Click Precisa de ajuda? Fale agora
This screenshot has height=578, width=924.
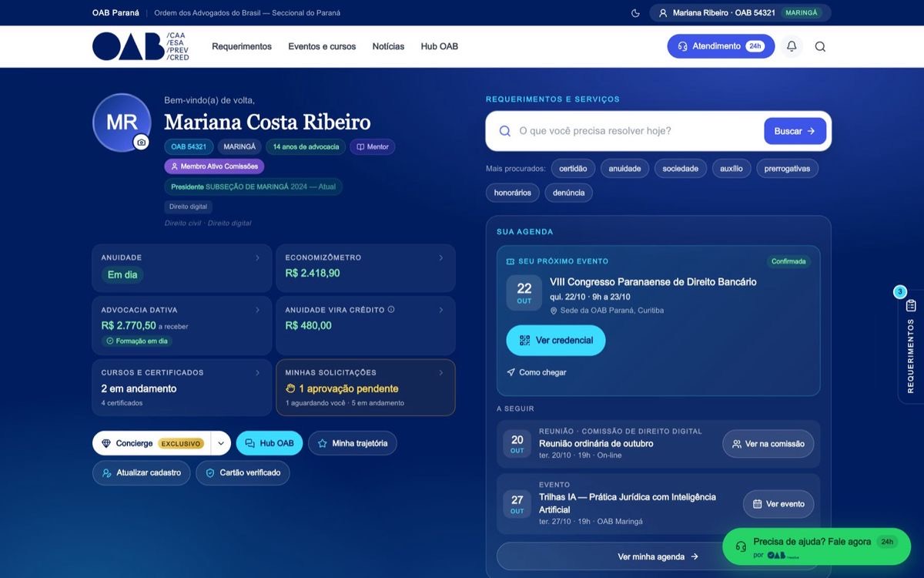click(816, 546)
